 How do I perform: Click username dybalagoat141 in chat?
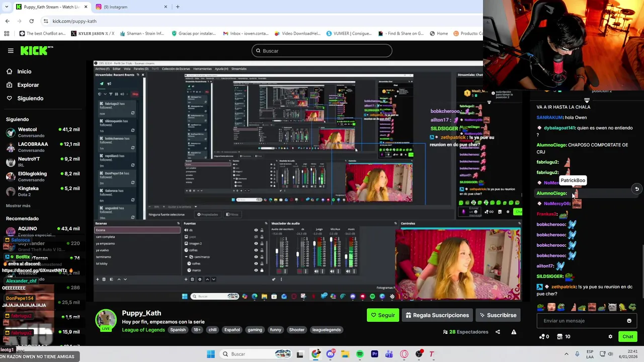(559, 128)
